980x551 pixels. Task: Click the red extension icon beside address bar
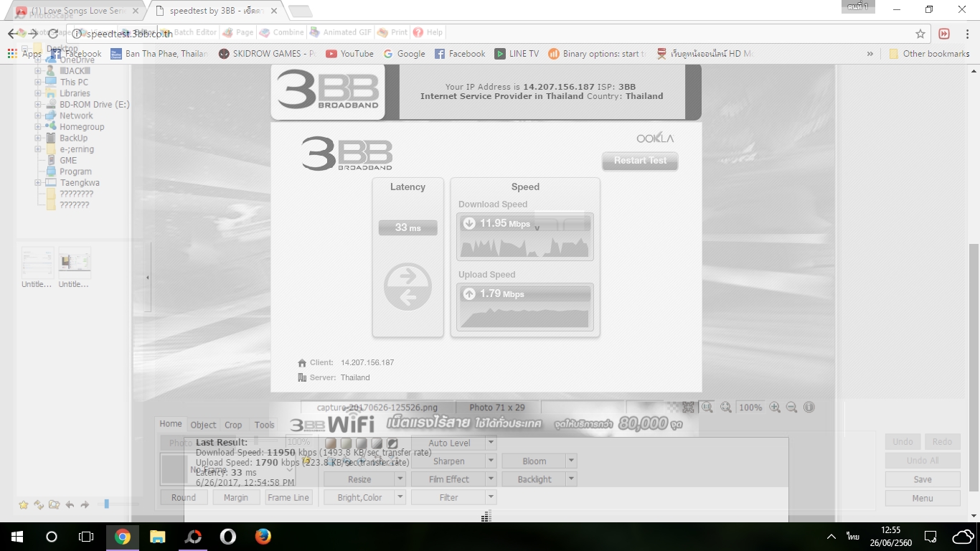point(944,33)
